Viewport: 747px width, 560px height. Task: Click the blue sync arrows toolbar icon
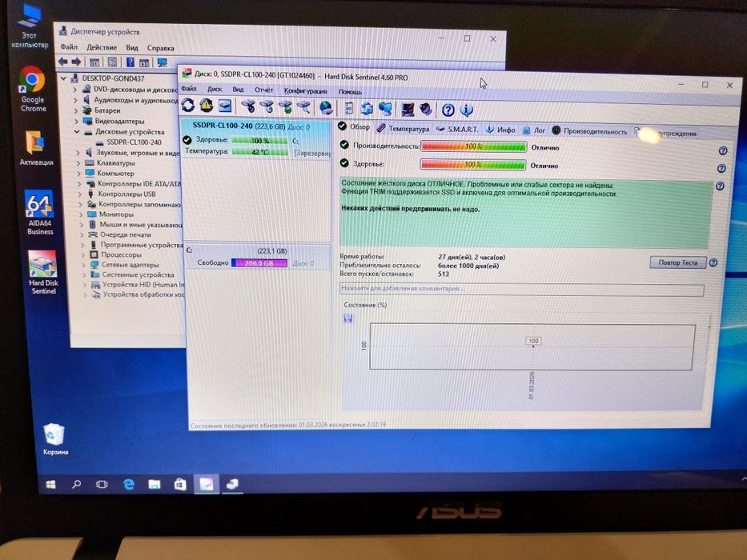(x=367, y=109)
